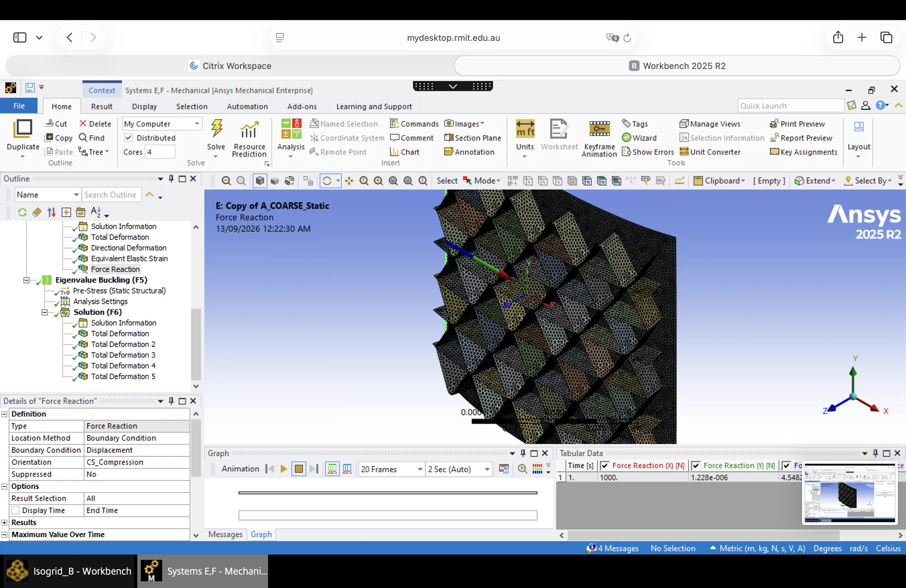Open Resource Prediction tool
Screen dimensions: 906x588
click(x=249, y=139)
